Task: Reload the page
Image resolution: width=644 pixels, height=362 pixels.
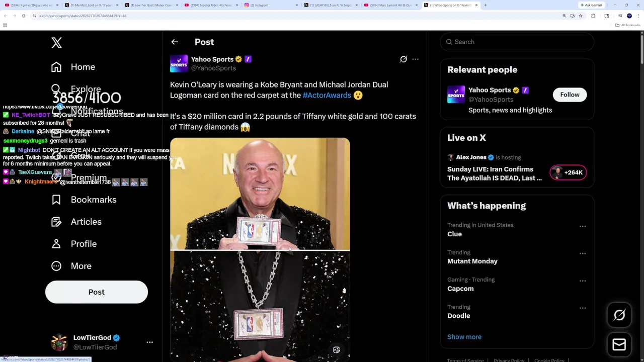Action: [x=23, y=16]
